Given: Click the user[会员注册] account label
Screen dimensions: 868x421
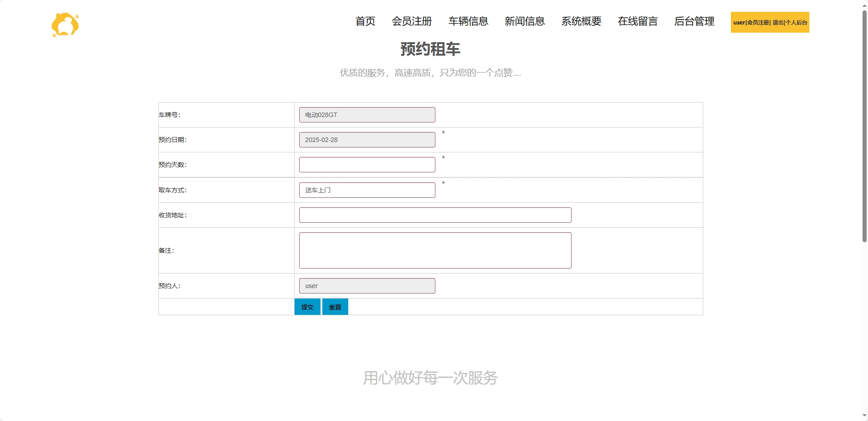Looking at the screenshot, I should point(751,22).
